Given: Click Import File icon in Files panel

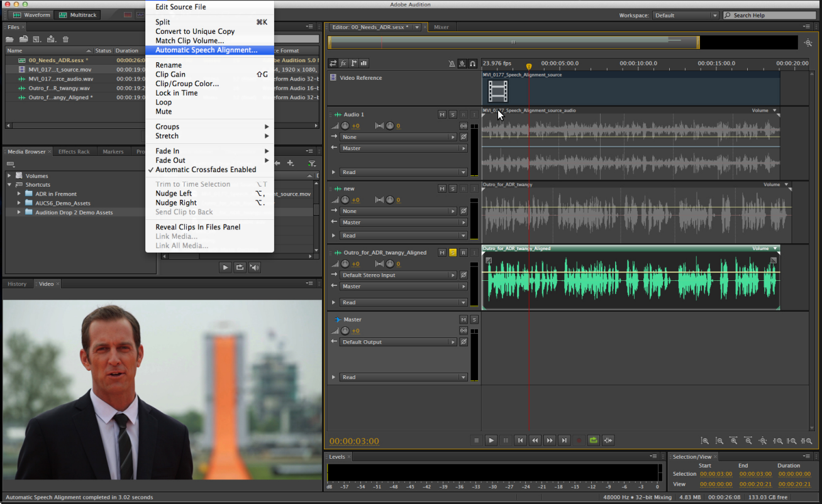Looking at the screenshot, I should 24,40.
